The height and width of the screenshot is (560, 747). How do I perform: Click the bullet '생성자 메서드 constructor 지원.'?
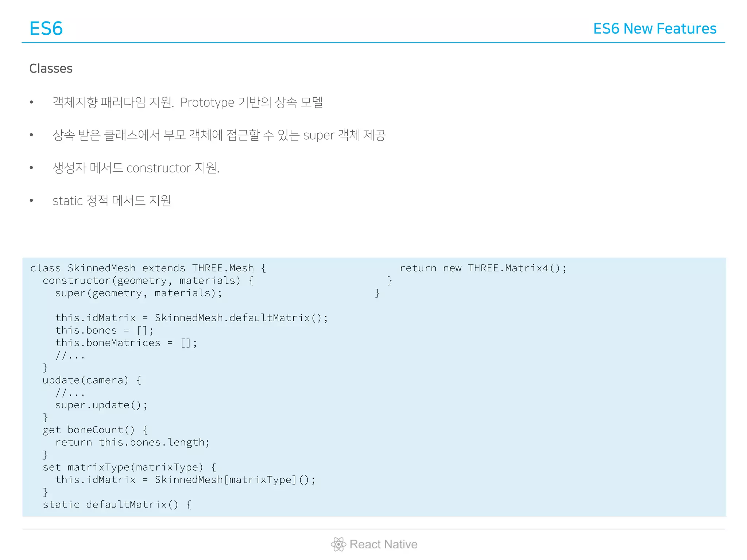point(136,168)
